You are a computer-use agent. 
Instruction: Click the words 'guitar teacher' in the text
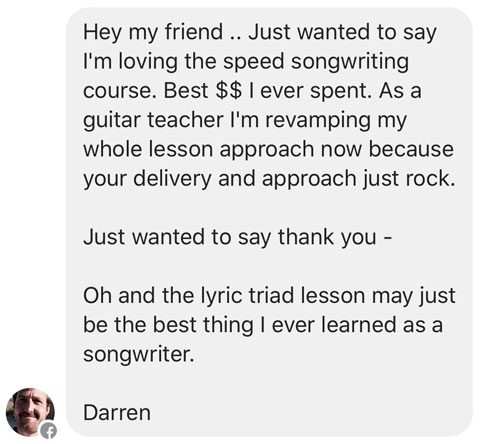[x=153, y=120]
